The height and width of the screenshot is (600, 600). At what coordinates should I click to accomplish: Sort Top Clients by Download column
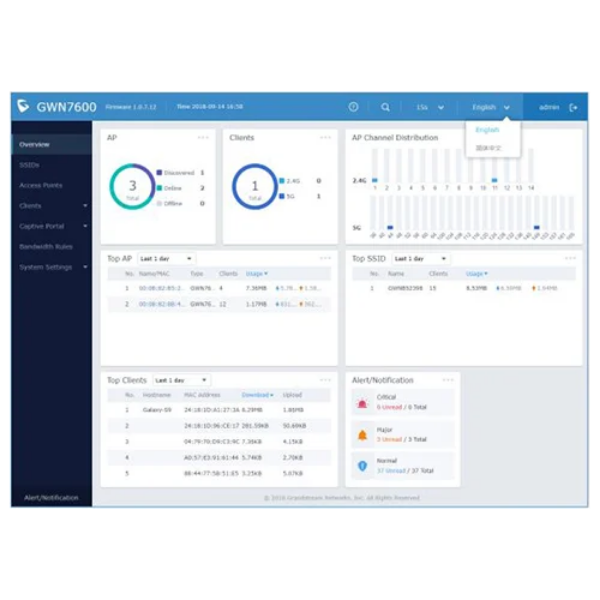pyautogui.click(x=258, y=395)
